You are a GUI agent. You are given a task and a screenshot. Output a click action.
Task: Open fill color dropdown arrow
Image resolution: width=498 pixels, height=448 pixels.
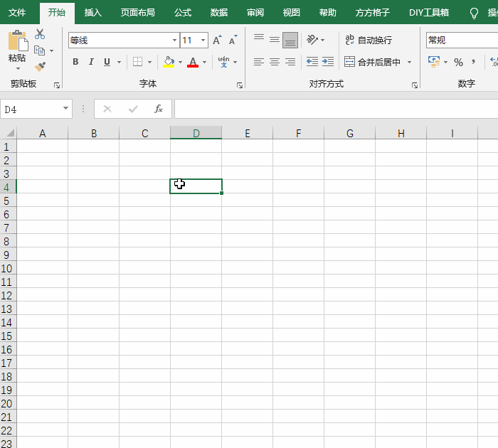pyautogui.click(x=180, y=62)
